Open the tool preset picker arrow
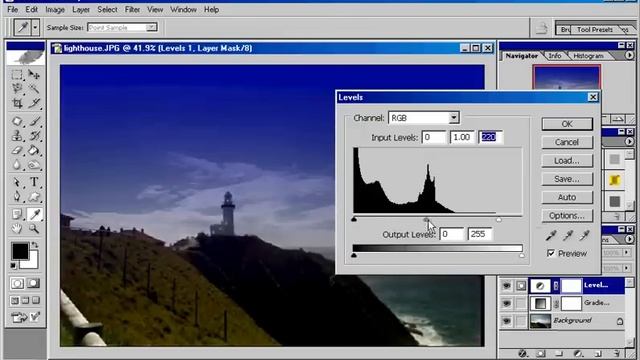 tap(36, 28)
